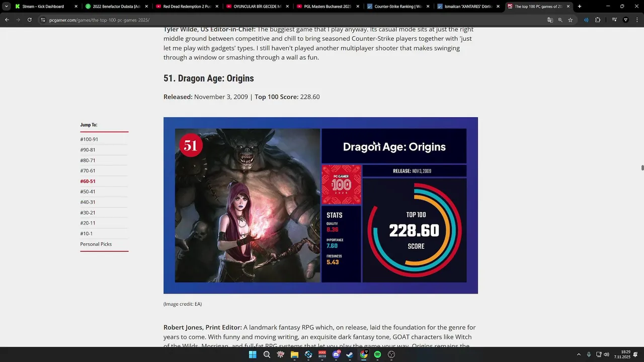Jump to games #80-71
The width and height of the screenshot is (644, 362).
point(88,160)
